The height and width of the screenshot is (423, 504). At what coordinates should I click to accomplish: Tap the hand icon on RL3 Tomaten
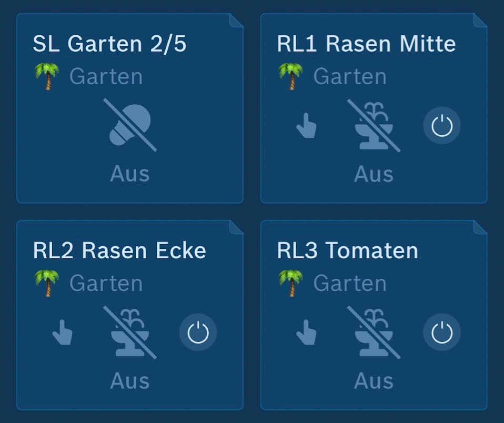(306, 333)
